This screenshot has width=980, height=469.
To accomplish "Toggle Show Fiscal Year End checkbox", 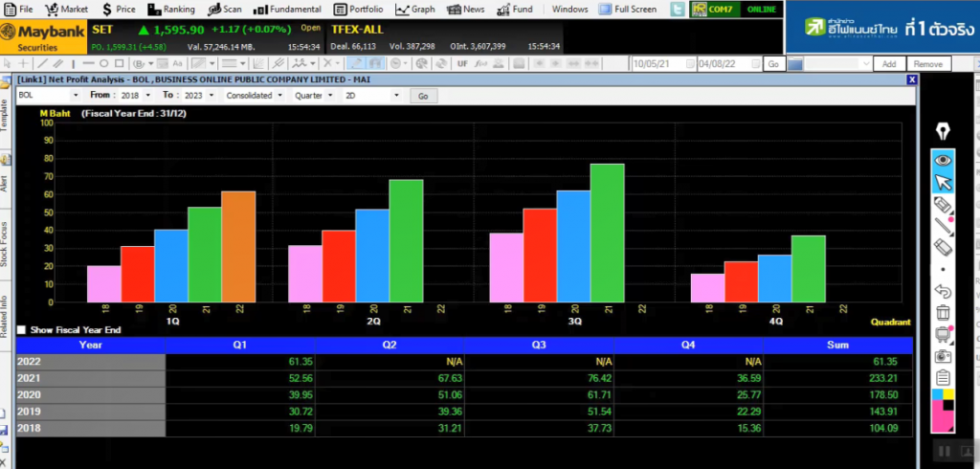I will coord(22,329).
